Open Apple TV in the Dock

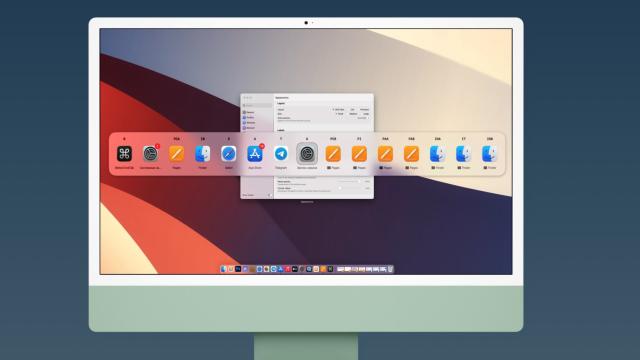(295, 269)
